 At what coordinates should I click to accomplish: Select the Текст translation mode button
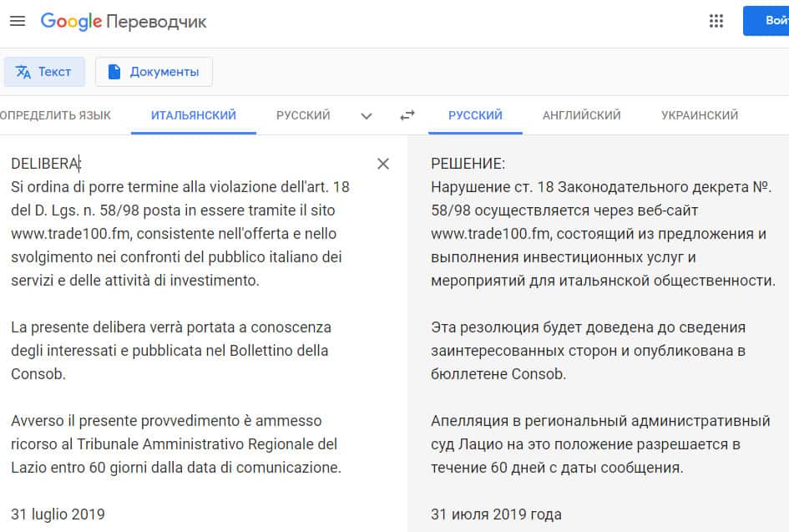coord(44,72)
